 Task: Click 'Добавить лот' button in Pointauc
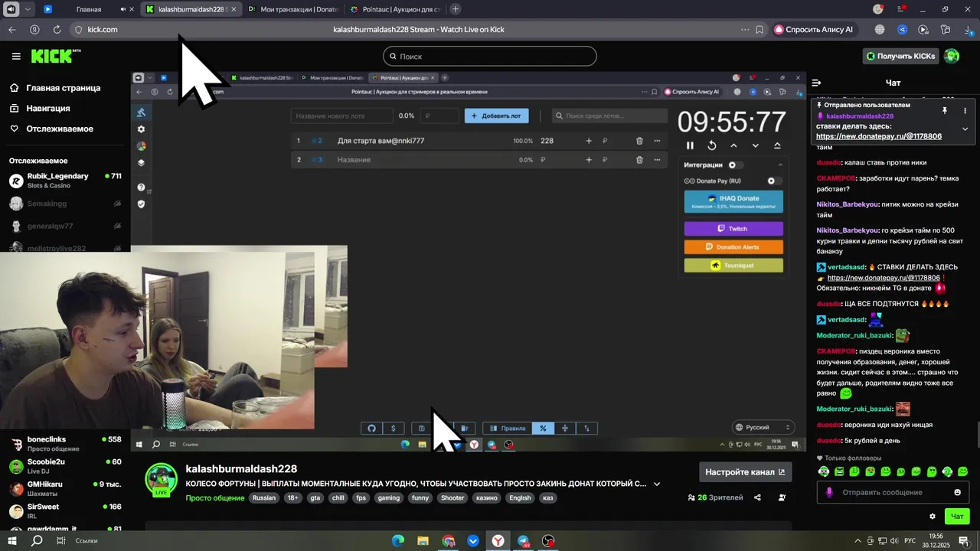point(495,116)
